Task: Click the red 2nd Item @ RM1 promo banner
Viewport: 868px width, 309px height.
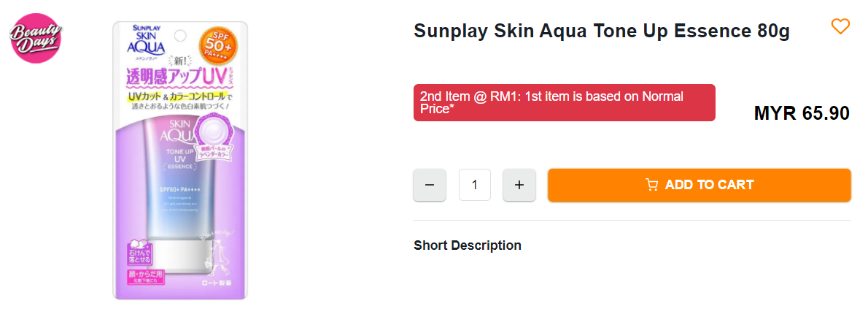Action: click(564, 103)
